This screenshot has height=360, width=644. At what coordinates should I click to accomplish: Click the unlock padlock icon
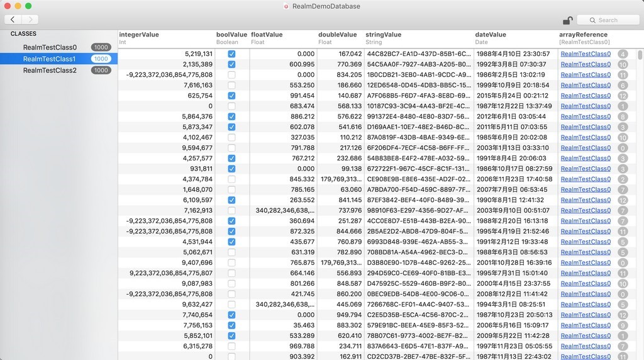click(568, 20)
